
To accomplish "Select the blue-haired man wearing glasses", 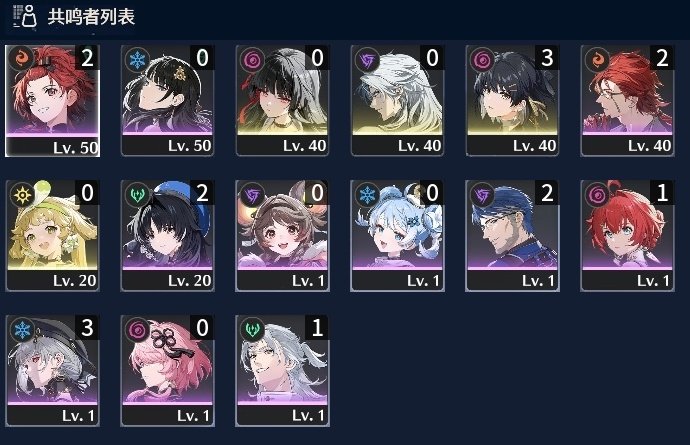I will (512, 235).
